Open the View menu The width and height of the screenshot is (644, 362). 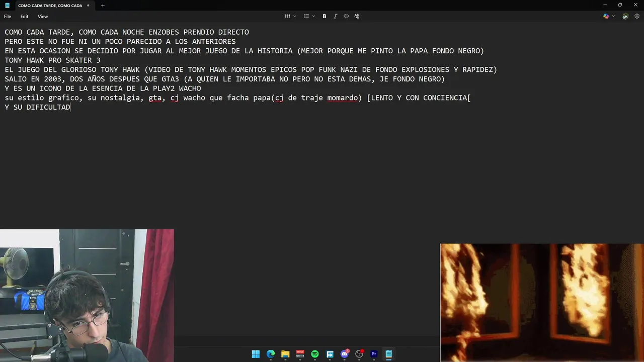pyautogui.click(x=43, y=17)
